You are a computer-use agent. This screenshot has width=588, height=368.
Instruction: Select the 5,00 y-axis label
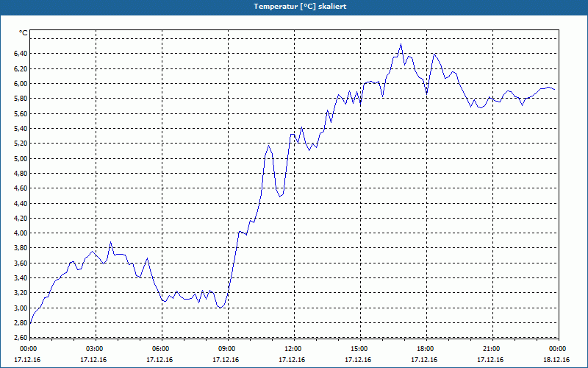[x=21, y=158]
